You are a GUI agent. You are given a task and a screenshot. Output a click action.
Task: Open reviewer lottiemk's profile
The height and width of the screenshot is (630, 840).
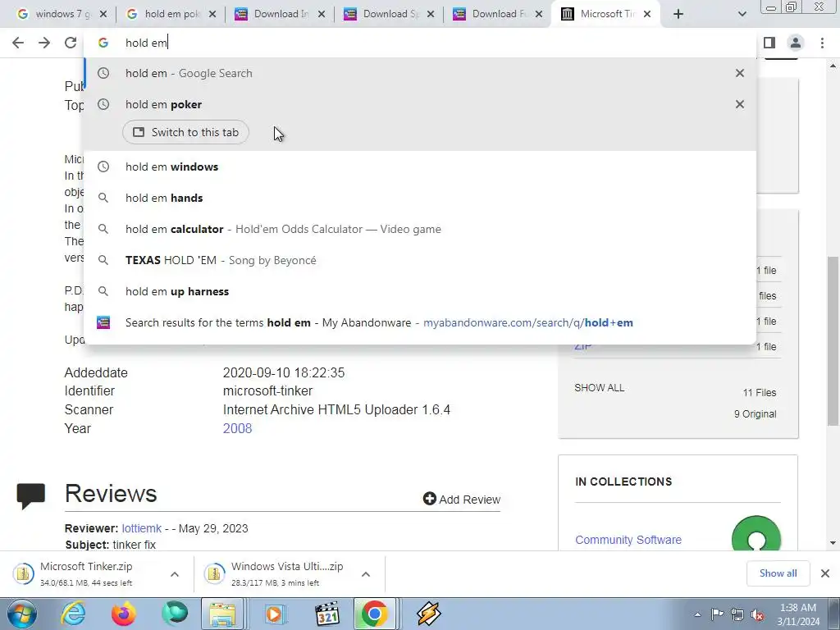pyautogui.click(x=141, y=528)
